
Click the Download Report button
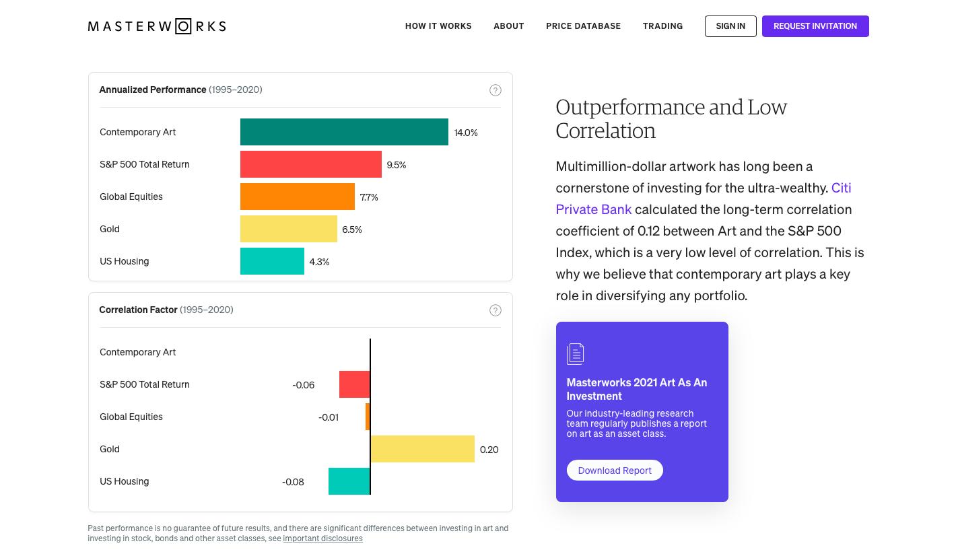615,470
